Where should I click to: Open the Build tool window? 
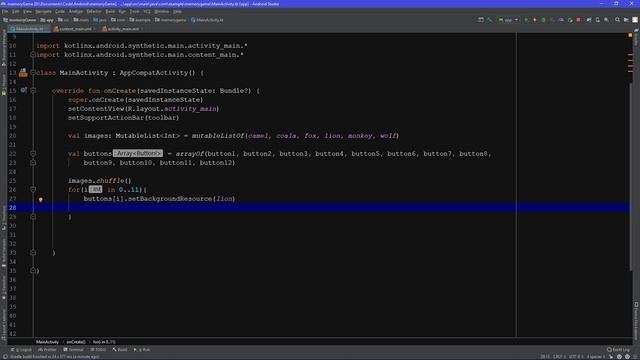pos(120,350)
